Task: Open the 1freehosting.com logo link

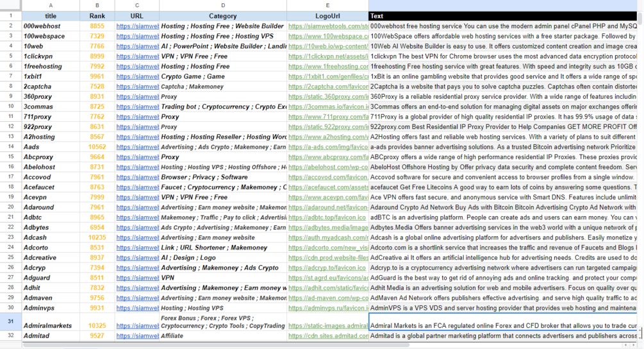Action: 328,66
